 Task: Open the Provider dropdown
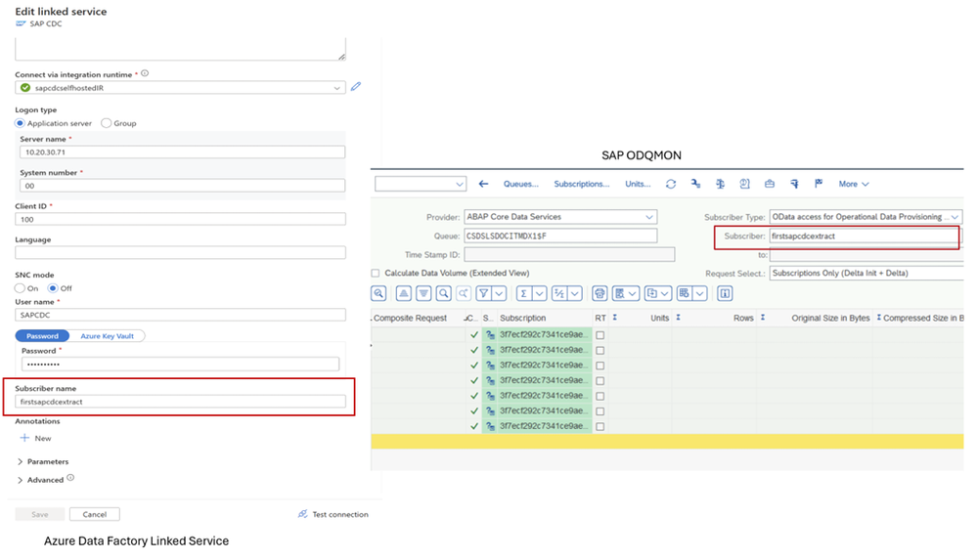pyautogui.click(x=649, y=217)
